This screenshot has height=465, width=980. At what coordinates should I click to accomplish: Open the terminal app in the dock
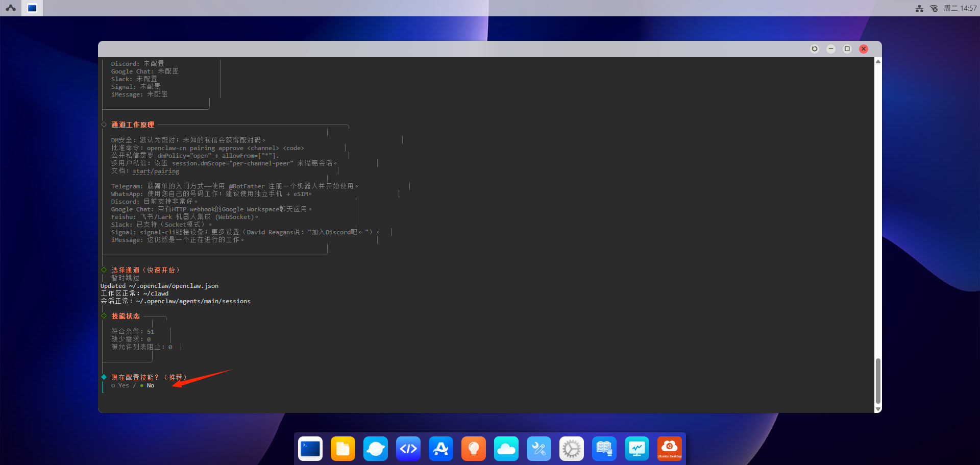pyautogui.click(x=310, y=449)
